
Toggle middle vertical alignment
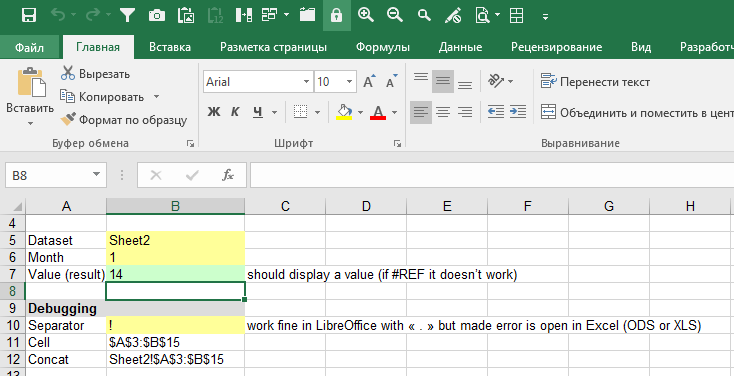point(443,81)
